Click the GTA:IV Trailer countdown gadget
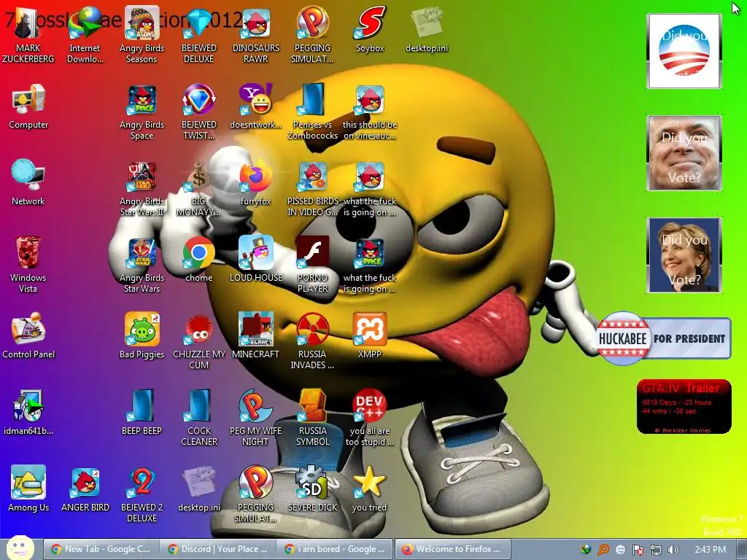This screenshot has width=747, height=560. click(684, 406)
